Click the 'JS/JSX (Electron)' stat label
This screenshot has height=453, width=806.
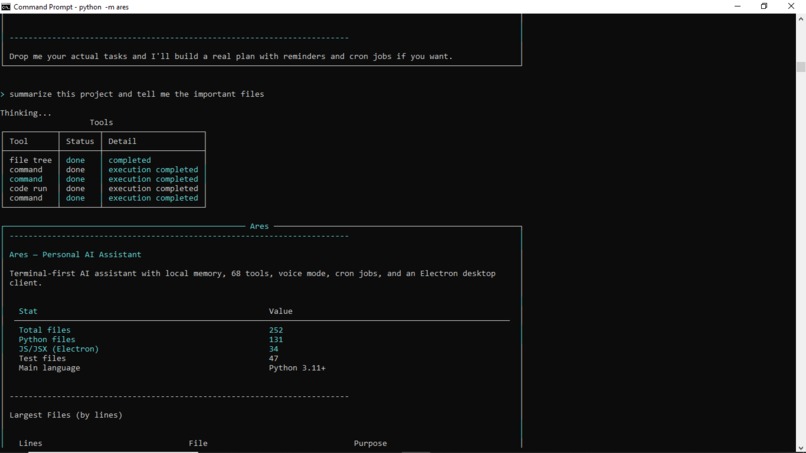pyautogui.click(x=59, y=349)
